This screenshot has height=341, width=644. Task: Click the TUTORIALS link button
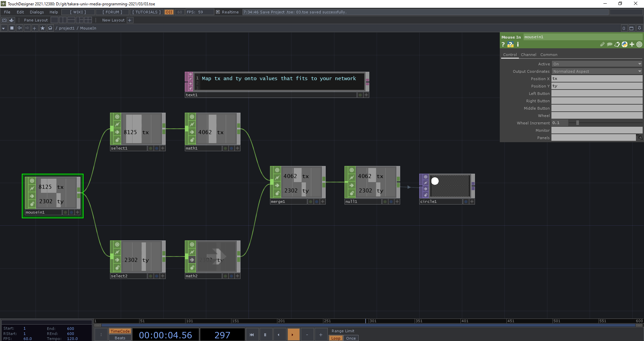[x=146, y=12]
